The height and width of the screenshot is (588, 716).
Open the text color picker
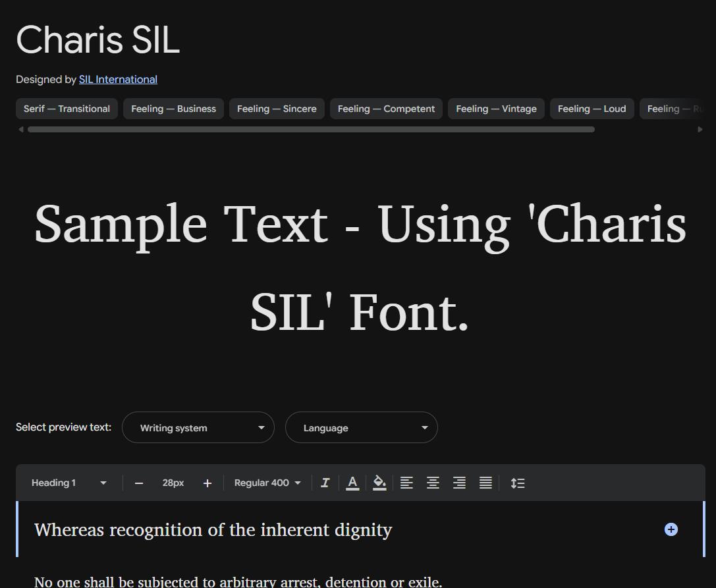pyautogui.click(x=352, y=483)
